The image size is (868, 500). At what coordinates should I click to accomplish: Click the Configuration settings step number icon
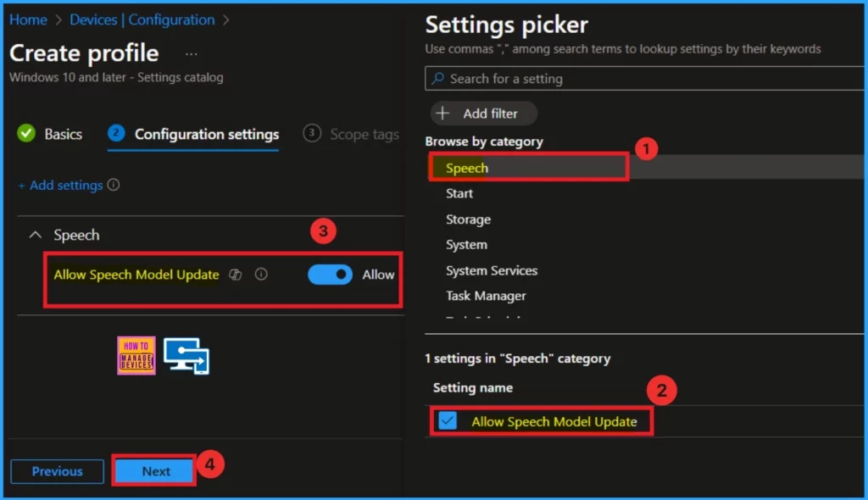(x=116, y=133)
